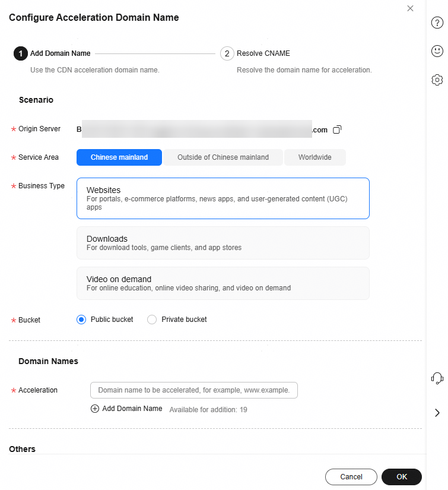Open the settings gear icon in sidebar
This screenshot has height=490, width=448.
(437, 80)
